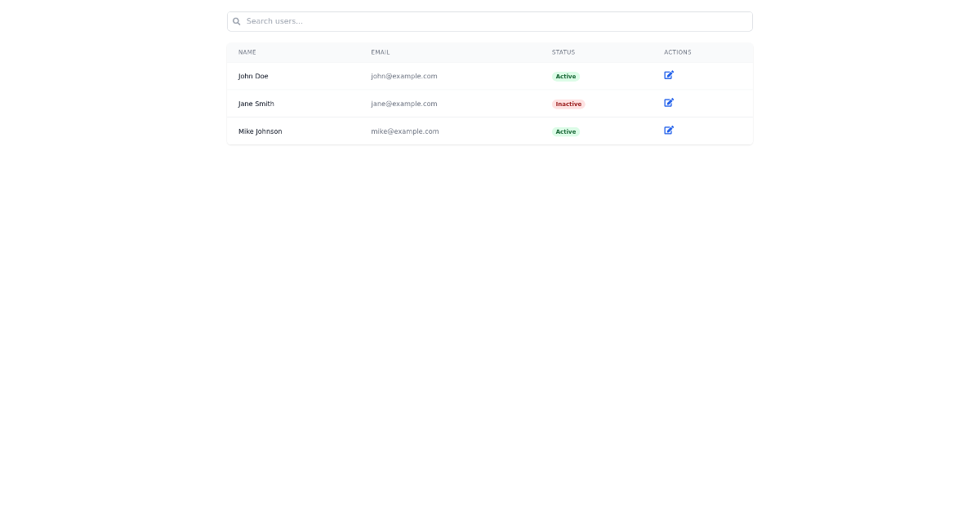The height and width of the screenshot is (514, 980).
Task: Select the pencil icon in the first row
Action: (669, 75)
